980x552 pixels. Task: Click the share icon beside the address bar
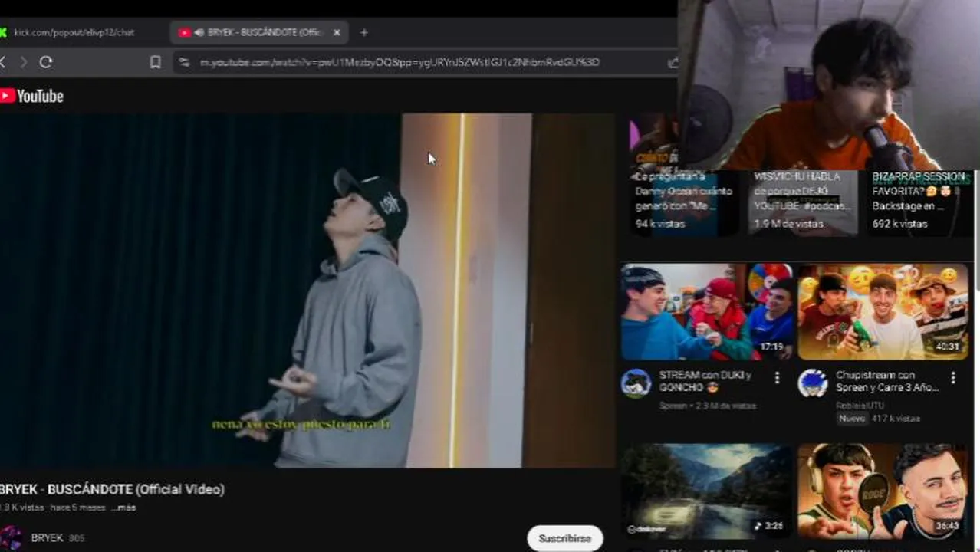click(x=673, y=62)
